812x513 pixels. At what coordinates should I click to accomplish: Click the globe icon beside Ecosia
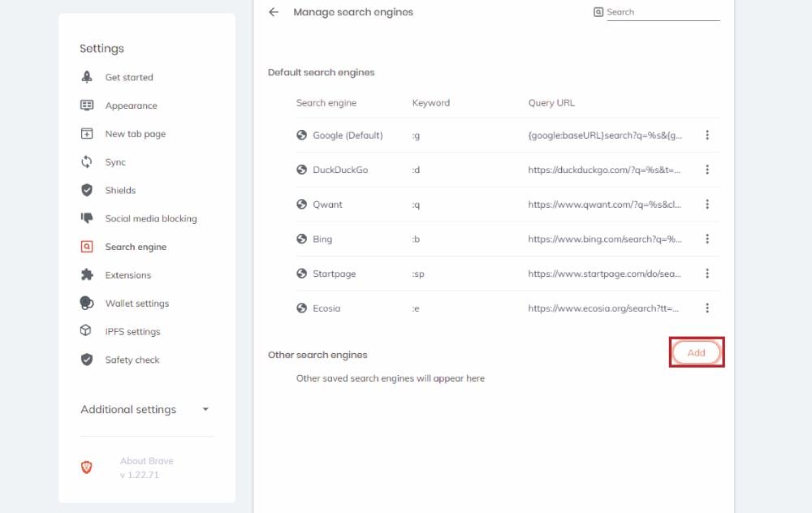(x=301, y=308)
